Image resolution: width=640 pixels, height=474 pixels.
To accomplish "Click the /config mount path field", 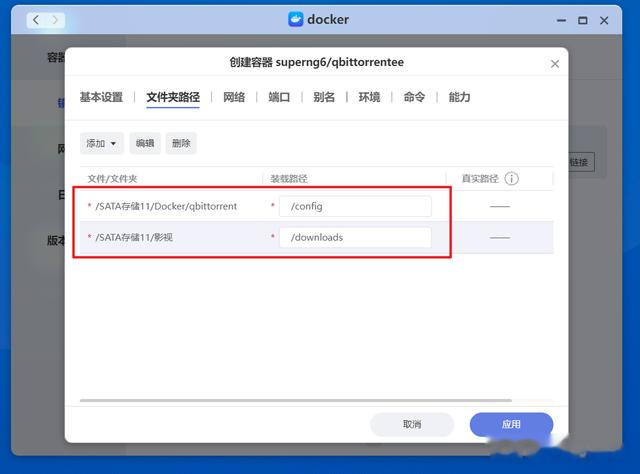I will (355, 206).
